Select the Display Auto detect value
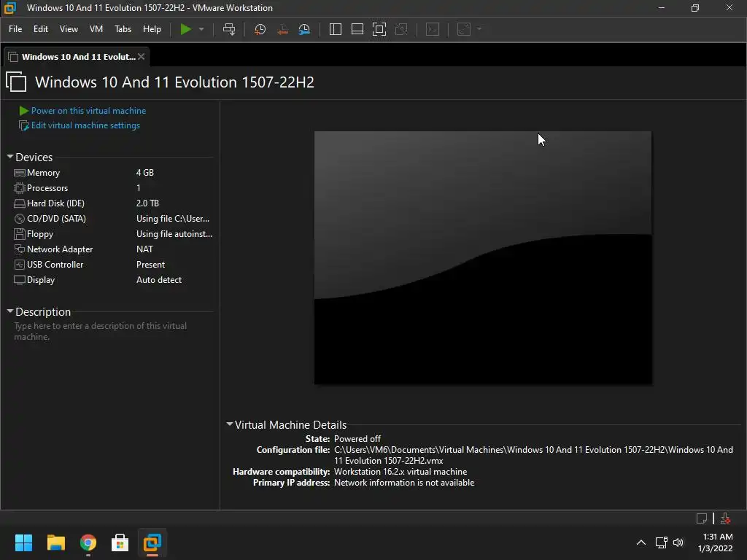 coord(158,279)
